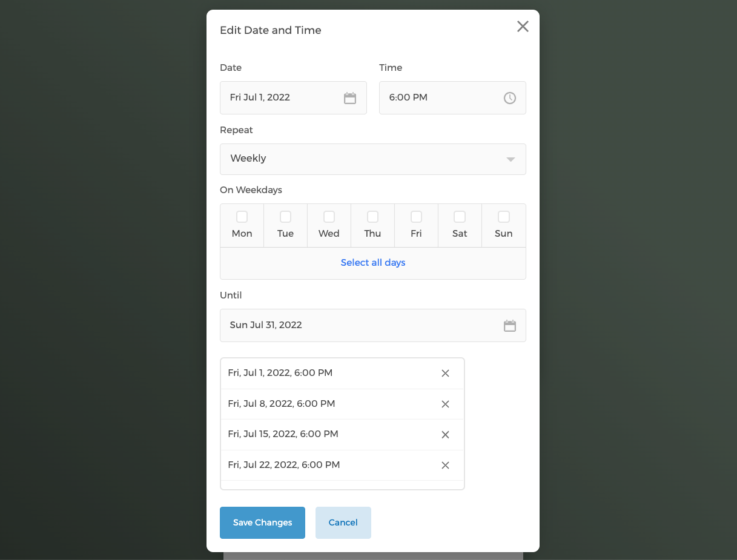This screenshot has width=737, height=560.
Task: Click the Repeat dropdown arrow
Action: click(511, 159)
